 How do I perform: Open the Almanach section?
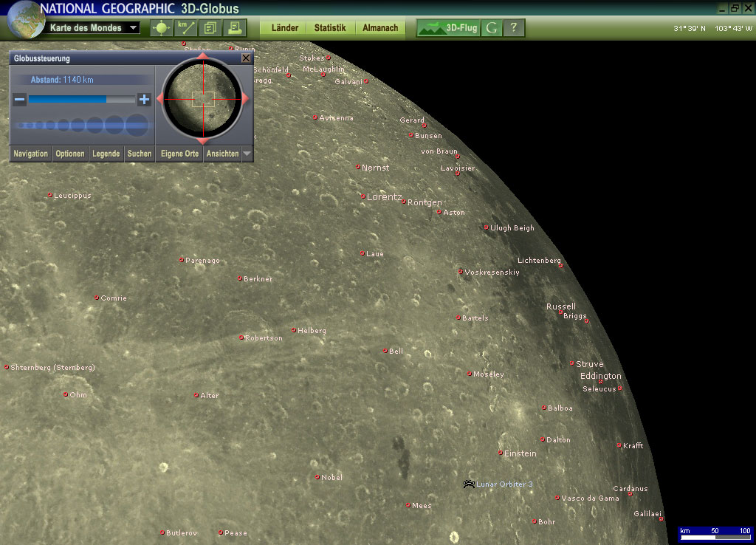(380, 28)
